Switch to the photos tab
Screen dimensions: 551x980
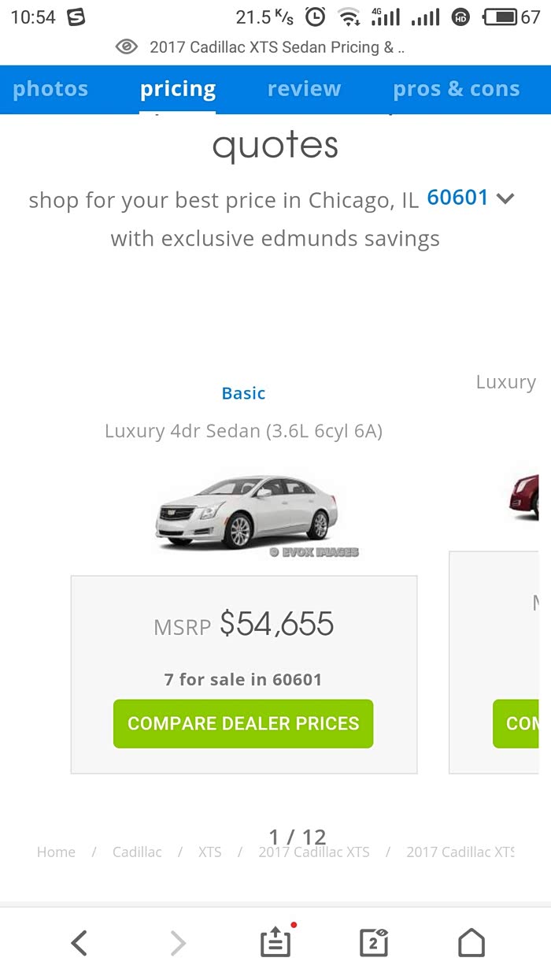50,89
